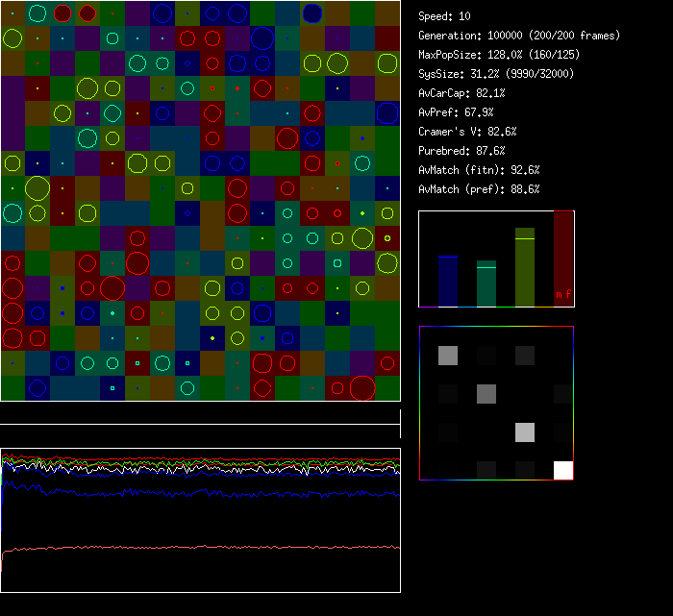Click the AvMatch (fitn) statistic
This screenshot has height=616, width=673.
[480, 170]
